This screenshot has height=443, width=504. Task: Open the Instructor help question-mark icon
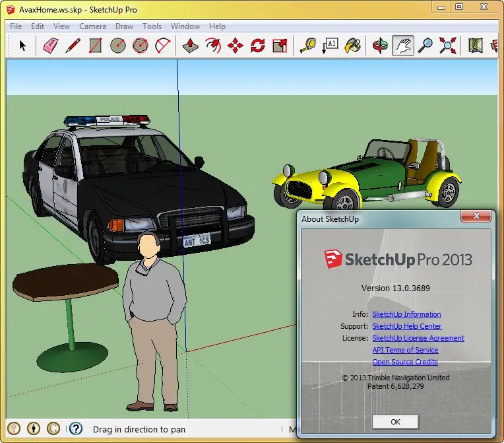tap(76, 428)
